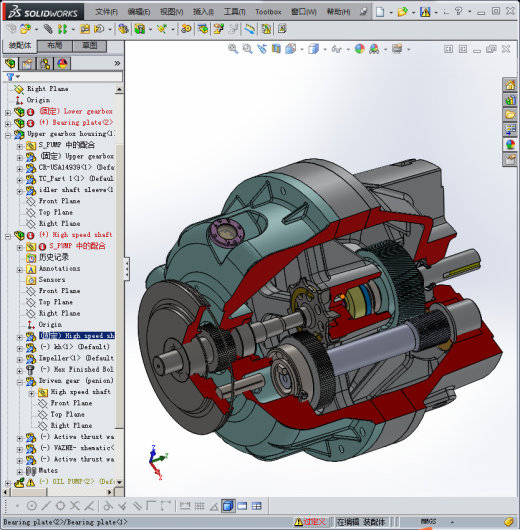
Task: Open the Section View tool in view toolbar
Action: pos(276,49)
